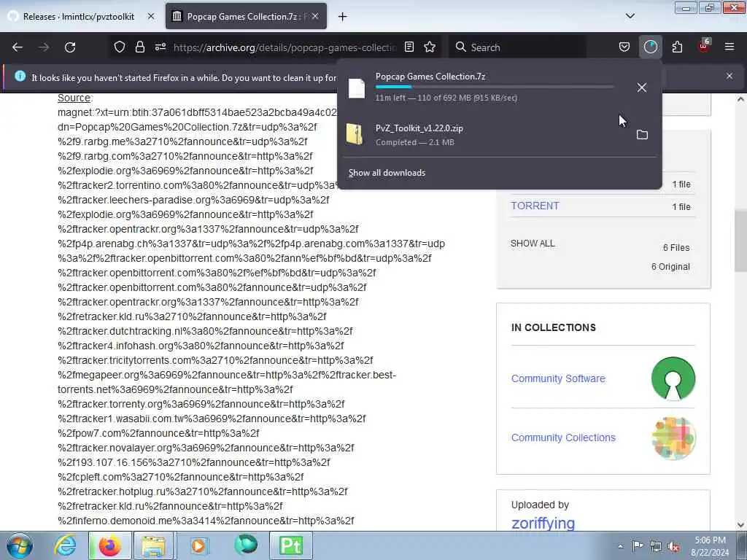Switch to Releases lmintlcx/pvztoolkit tab
Viewport: 747px width, 560px height.
click(79, 17)
